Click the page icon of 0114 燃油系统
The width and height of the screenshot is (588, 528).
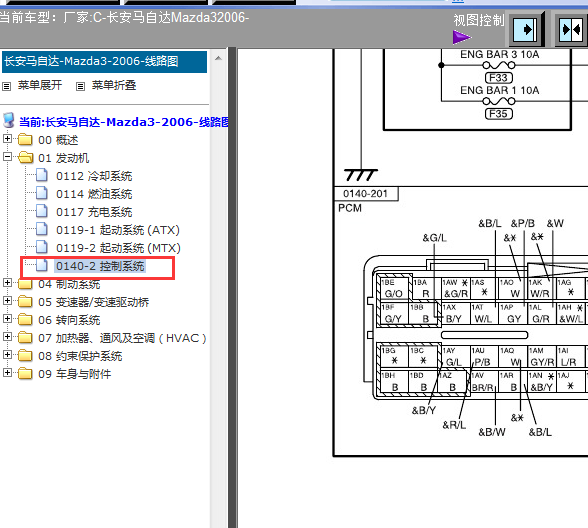[x=42, y=193]
